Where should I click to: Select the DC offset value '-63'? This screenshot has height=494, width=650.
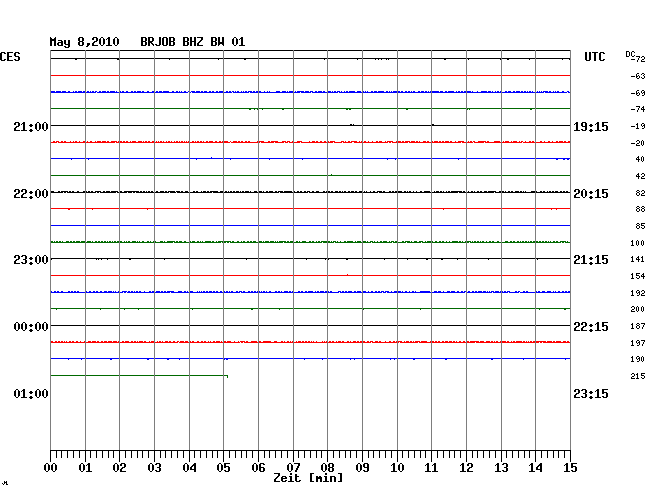[x=638, y=76]
